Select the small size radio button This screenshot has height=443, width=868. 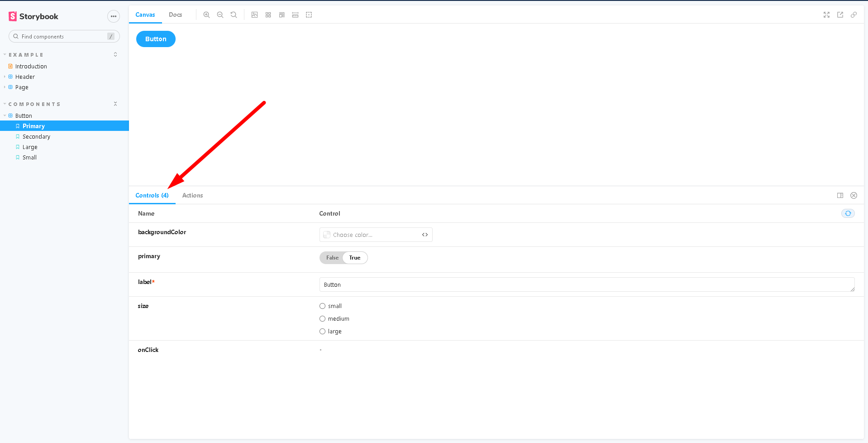point(323,306)
